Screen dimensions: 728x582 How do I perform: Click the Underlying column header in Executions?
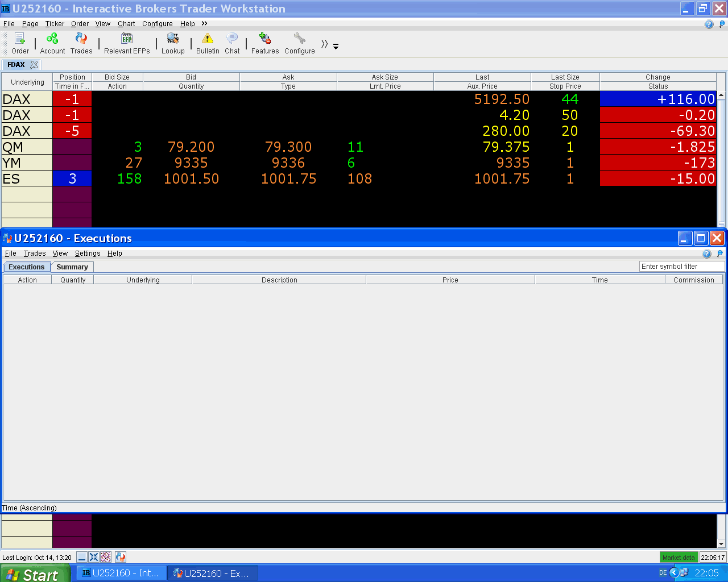143,280
